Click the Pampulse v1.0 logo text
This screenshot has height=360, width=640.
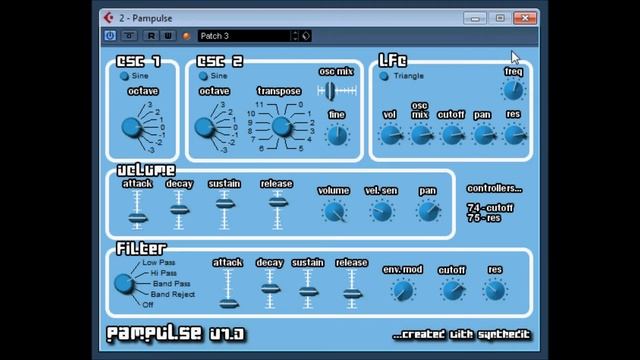pos(176,333)
